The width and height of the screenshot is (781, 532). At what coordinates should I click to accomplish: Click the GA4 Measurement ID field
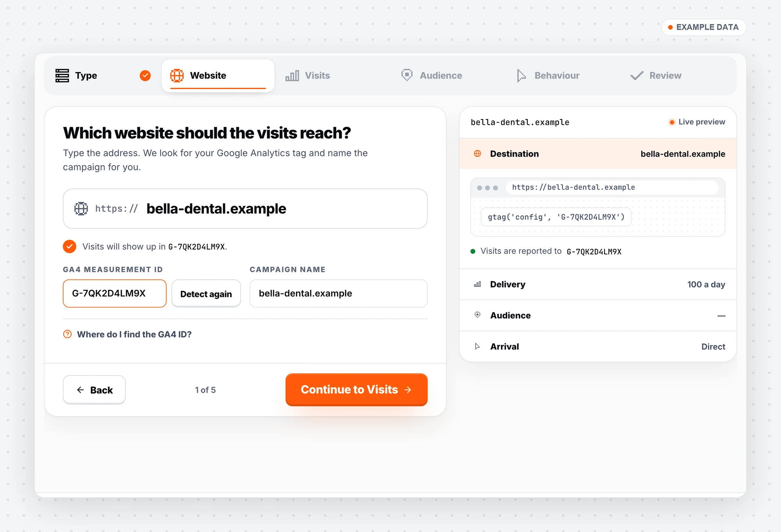(x=114, y=293)
